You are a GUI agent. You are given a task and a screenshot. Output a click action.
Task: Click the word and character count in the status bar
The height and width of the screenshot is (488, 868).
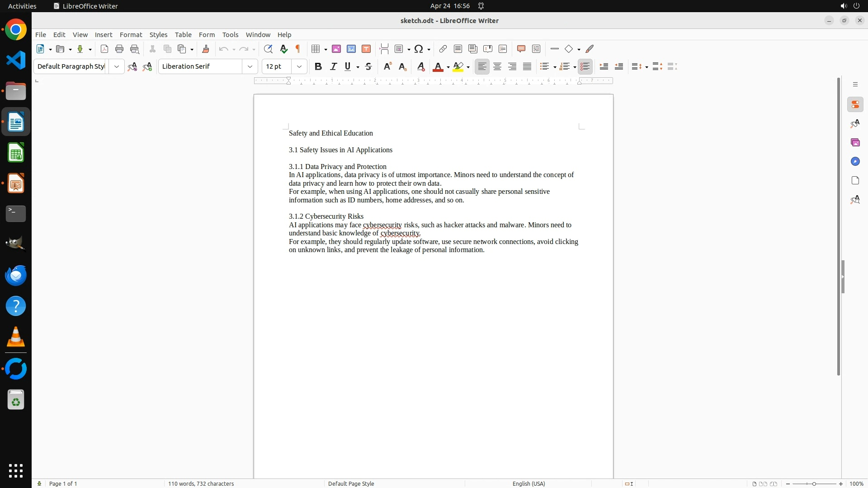pyautogui.click(x=201, y=483)
